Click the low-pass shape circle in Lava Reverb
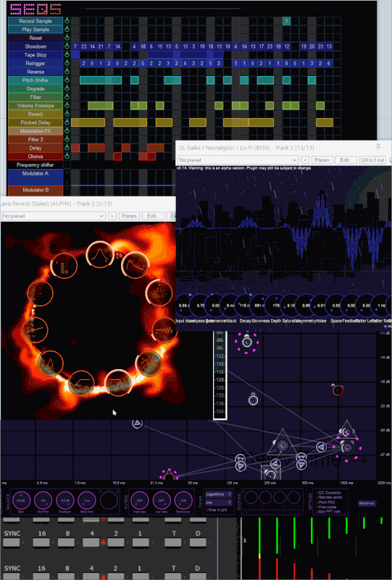The height and width of the screenshot is (580, 392). coord(118,382)
